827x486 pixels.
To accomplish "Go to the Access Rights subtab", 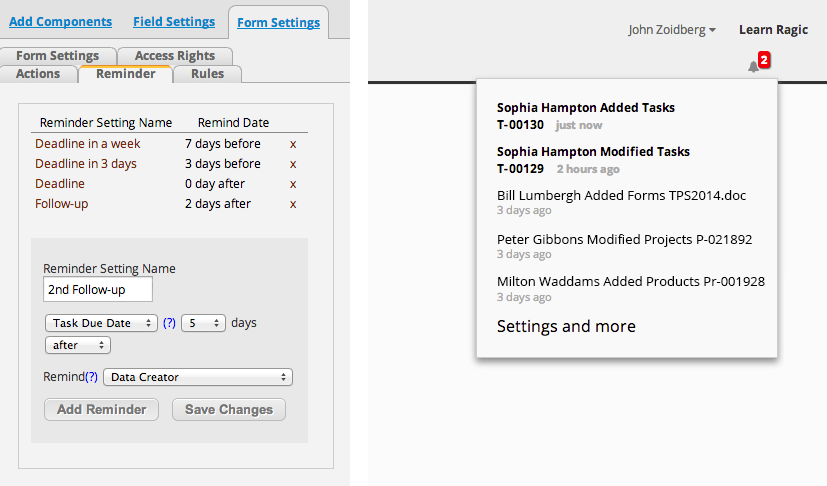I will click(175, 56).
